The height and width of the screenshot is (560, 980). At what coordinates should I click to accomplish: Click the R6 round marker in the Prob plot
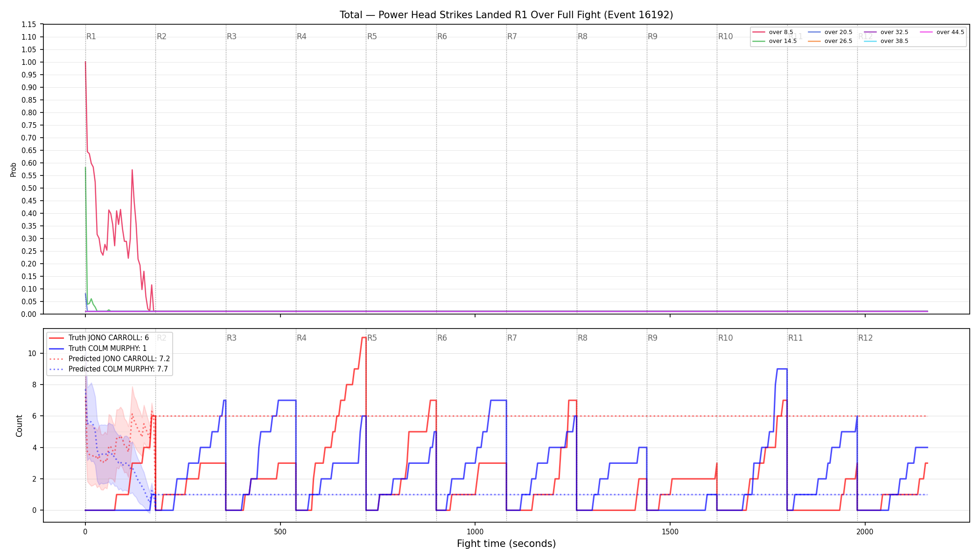442,36
